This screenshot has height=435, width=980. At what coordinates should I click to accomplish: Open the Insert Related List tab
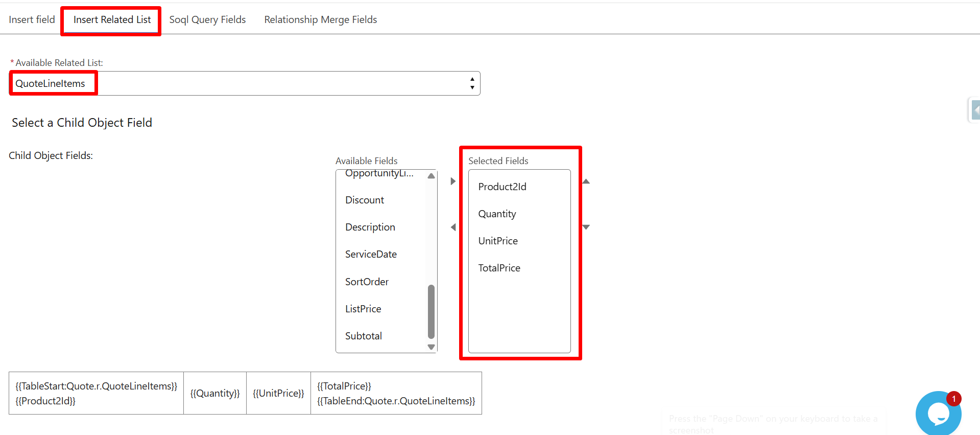(x=112, y=19)
